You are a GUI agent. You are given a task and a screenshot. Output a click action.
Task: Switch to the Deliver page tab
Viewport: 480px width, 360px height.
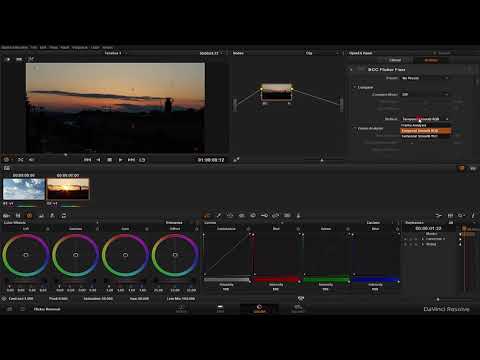tap(298, 309)
